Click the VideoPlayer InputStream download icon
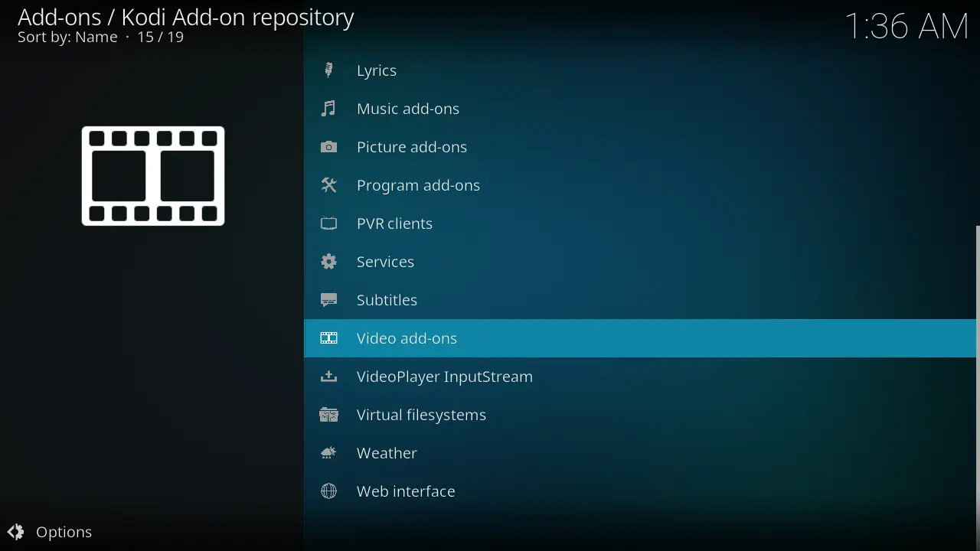 tap(329, 377)
